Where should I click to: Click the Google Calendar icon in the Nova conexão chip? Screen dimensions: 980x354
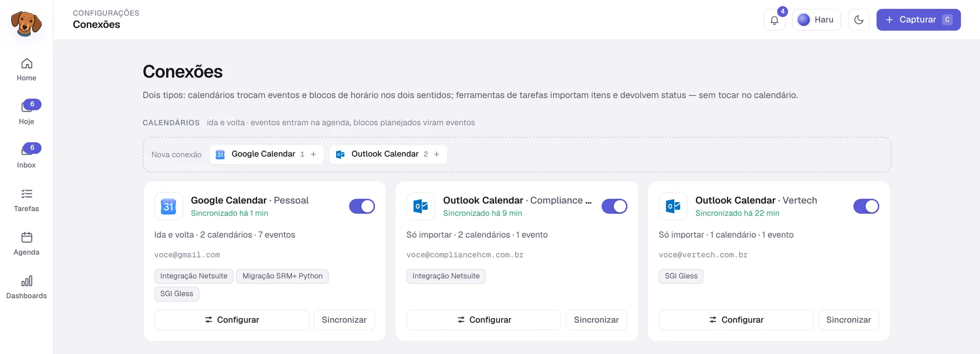pos(220,154)
